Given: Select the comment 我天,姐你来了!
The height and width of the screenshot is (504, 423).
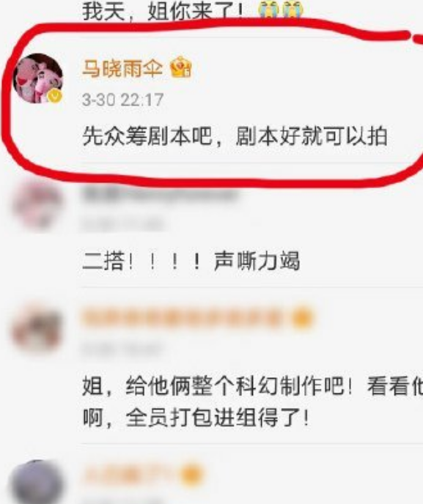Looking at the screenshot, I should tap(163, 12).
